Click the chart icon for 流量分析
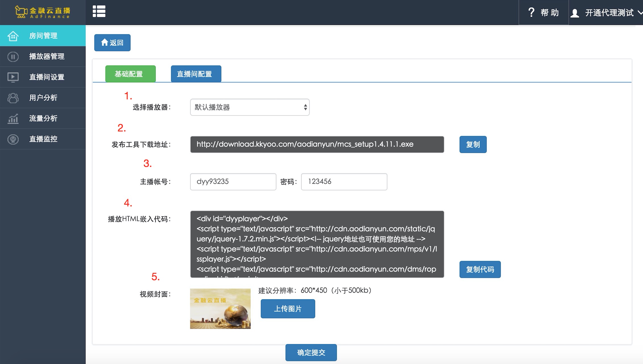Viewport: 643px width, 364px height. [x=13, y=119]
